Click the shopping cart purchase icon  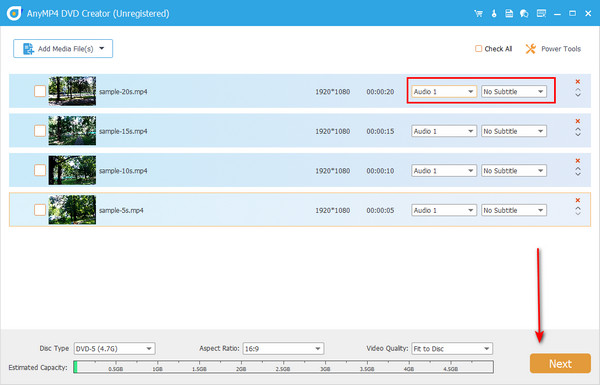click(x=478, y=13)
